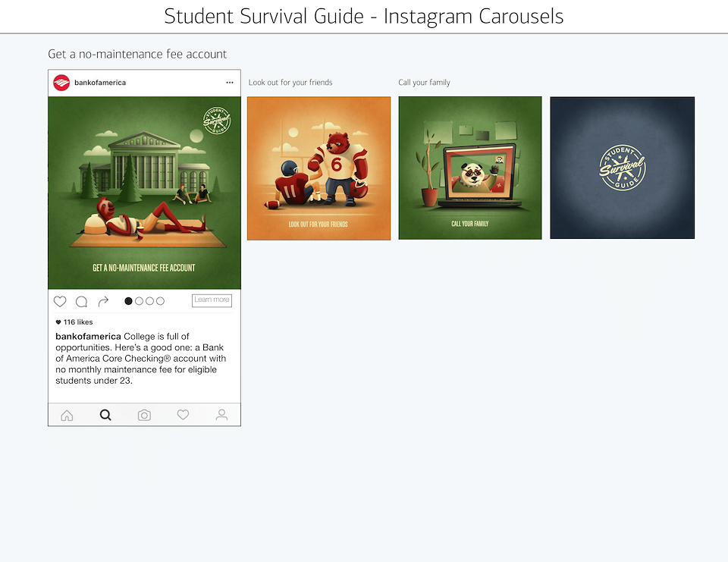Select the first filled carousel dot
This screenshot has height=562, width=728.
pos(129,301)
